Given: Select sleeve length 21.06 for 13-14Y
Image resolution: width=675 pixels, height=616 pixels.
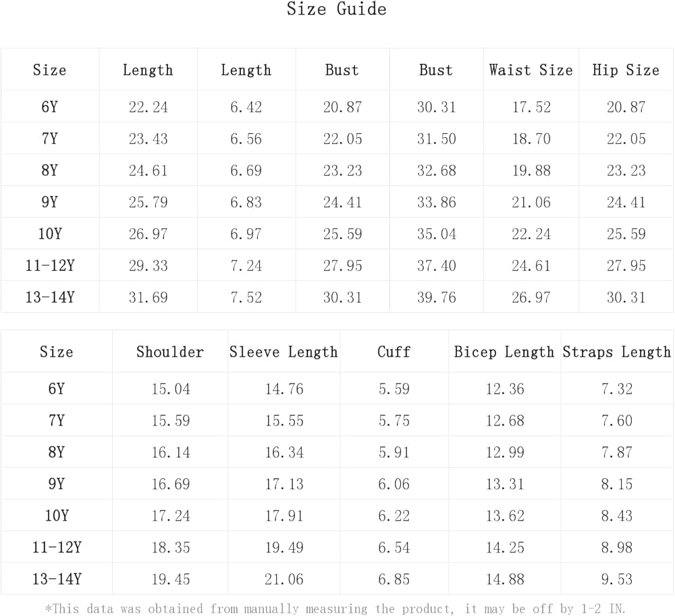Looking at the screenshot, I should click(x=284, y=580).
